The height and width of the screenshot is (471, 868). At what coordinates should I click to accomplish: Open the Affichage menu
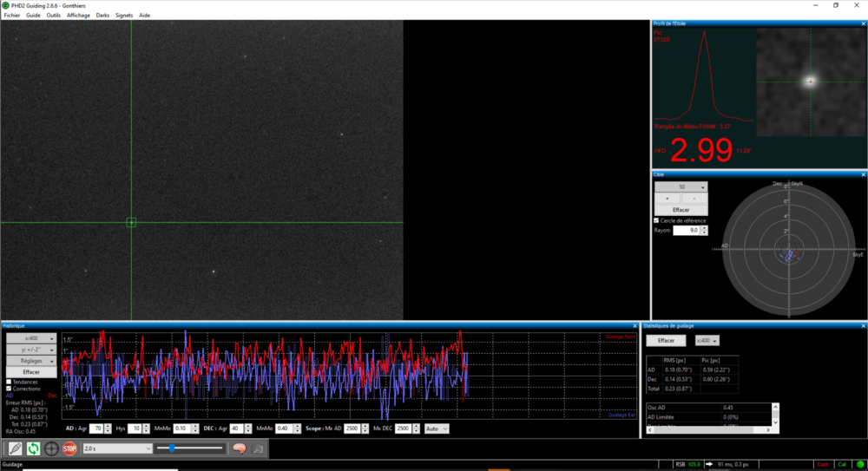click(78, 16)
